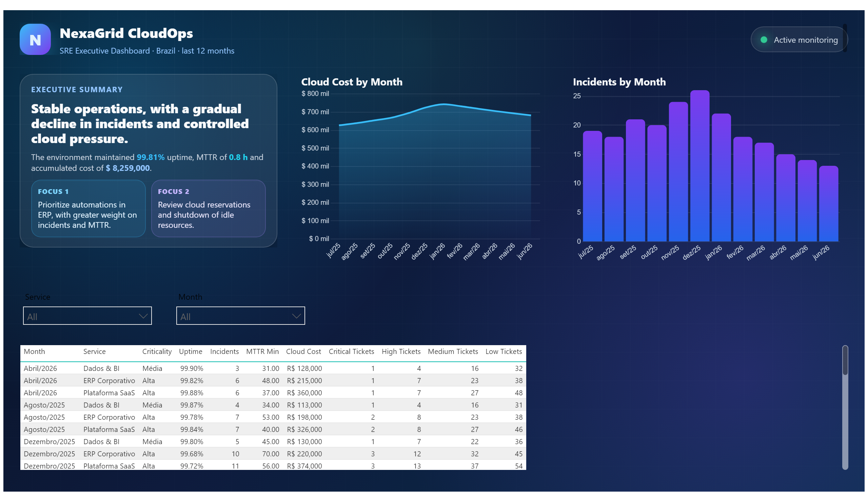Click R$ 360,000 cloud cost cell
Viewport: 868px width, 495px height.
304,393
